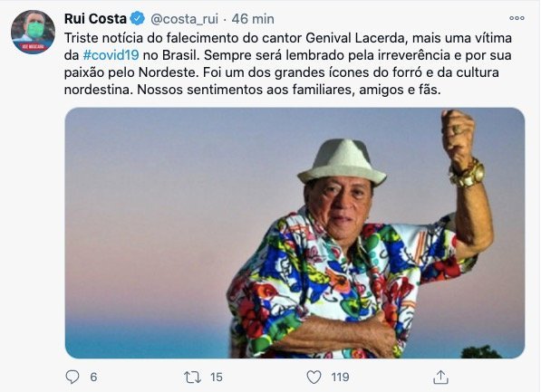This screenshot has width=541, height=392.
Task: Click the gold watch in the photo
Action: pyautogui.click(x=469, y=174)
